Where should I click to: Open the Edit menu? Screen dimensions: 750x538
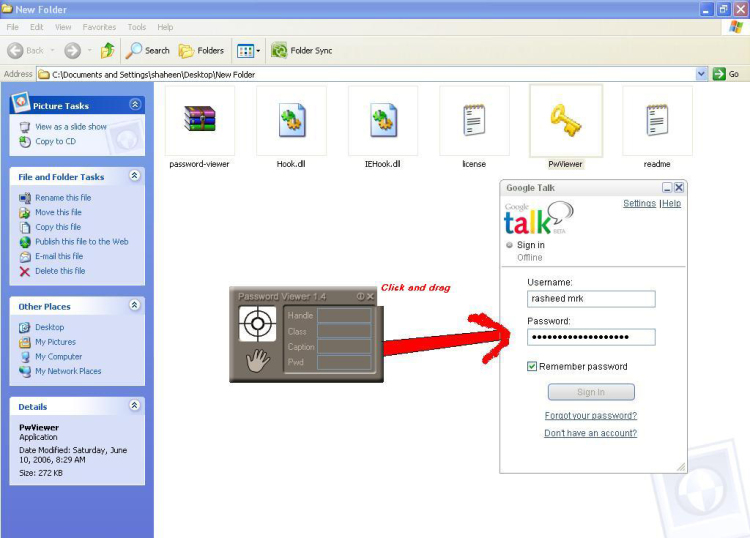pos(36,27)
